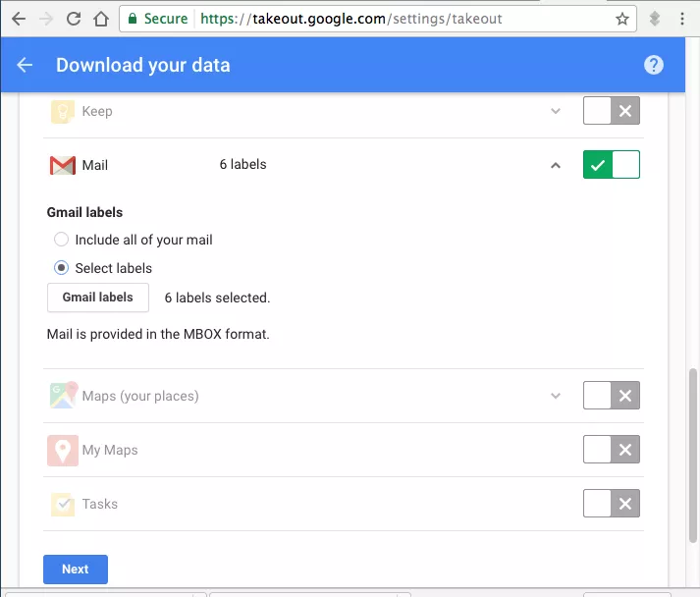The image size is (700, 597).
Task: Click the browser back arrow
Action: pos(19,19)
